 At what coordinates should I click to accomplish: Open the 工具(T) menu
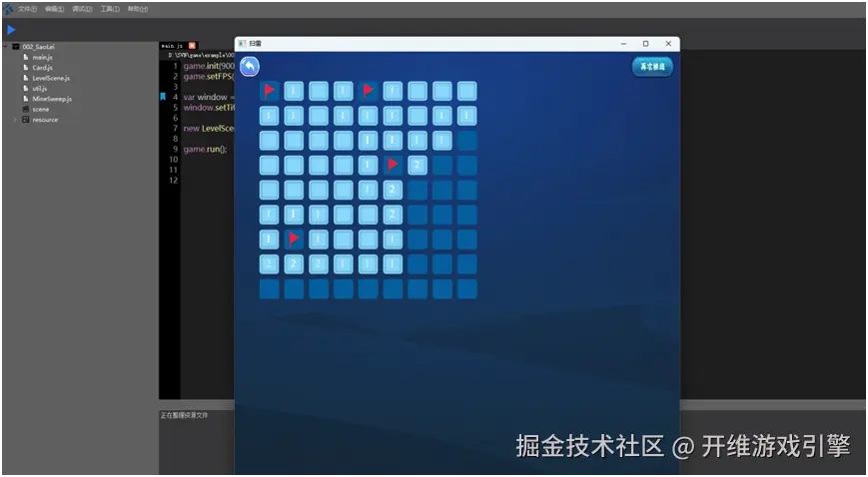(x=110, y=9)
